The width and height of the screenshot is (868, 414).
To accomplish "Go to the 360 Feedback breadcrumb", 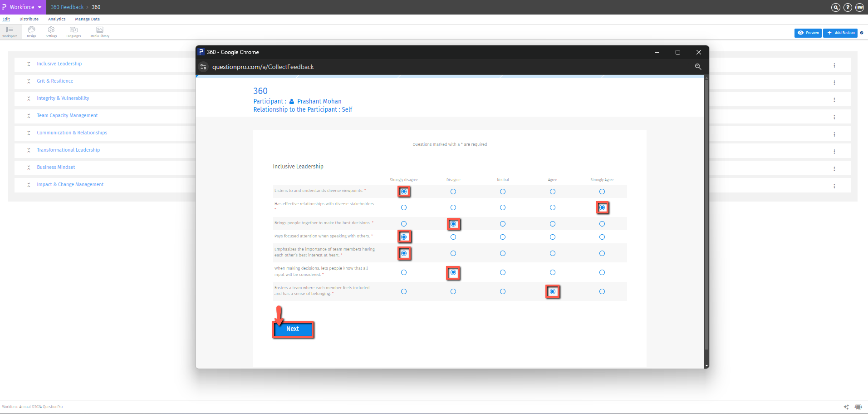I will click(x=67, y=7).
